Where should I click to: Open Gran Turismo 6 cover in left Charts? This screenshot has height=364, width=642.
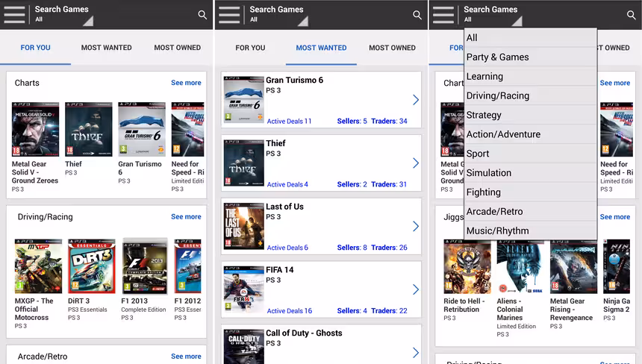[x=142, y=129]
